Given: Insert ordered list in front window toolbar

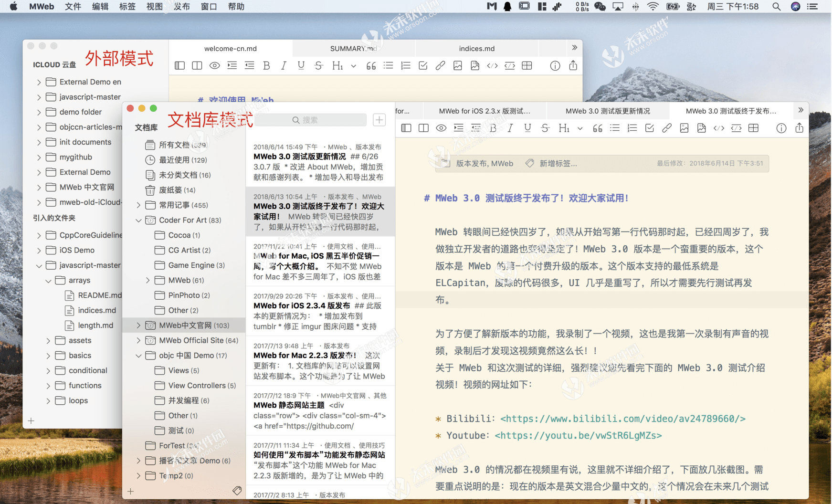Looking at the screenshot, I should point(632,128).
